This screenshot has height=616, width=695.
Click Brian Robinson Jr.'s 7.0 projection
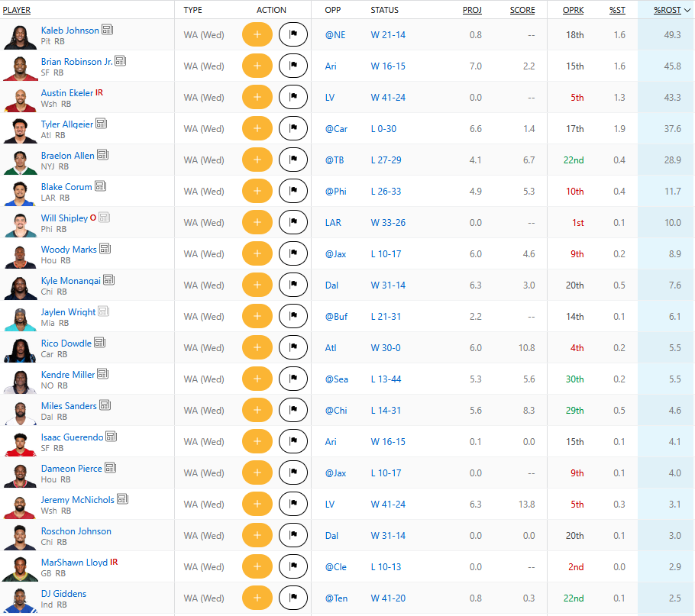click(x=476, y=66)
